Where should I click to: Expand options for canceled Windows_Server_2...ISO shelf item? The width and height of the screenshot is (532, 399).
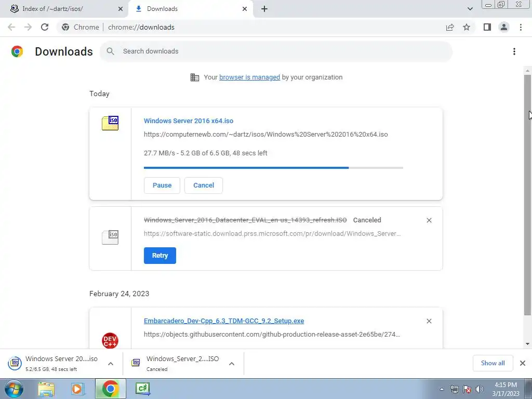[232, 364]
